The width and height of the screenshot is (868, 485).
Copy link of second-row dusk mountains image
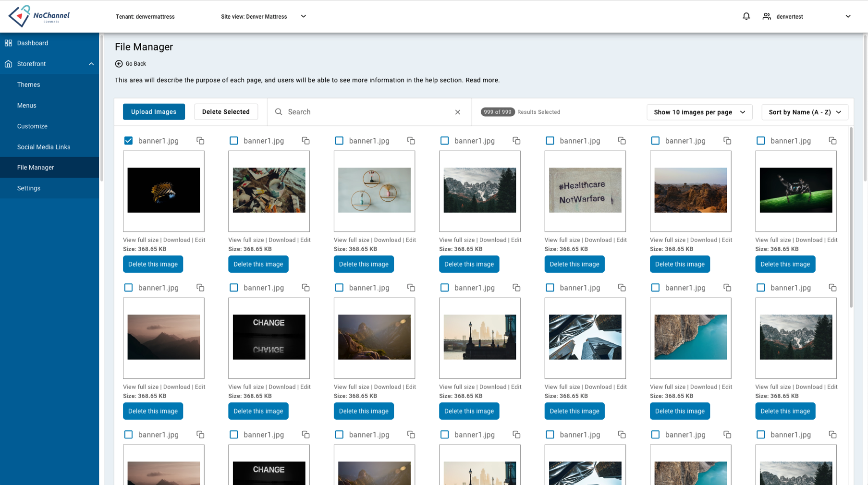tap(200, 288)
